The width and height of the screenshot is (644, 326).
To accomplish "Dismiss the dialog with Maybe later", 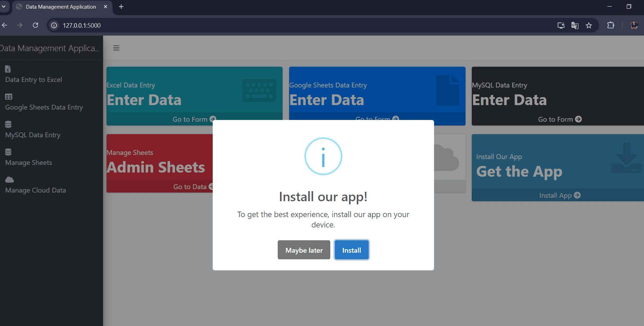I will [304, 250].
